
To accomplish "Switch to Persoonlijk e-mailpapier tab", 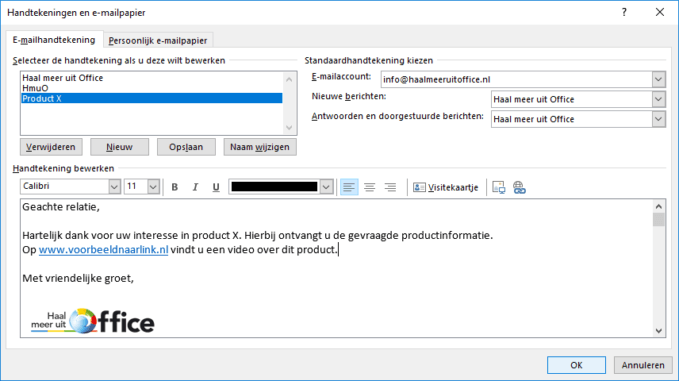I will pos(158,40).
